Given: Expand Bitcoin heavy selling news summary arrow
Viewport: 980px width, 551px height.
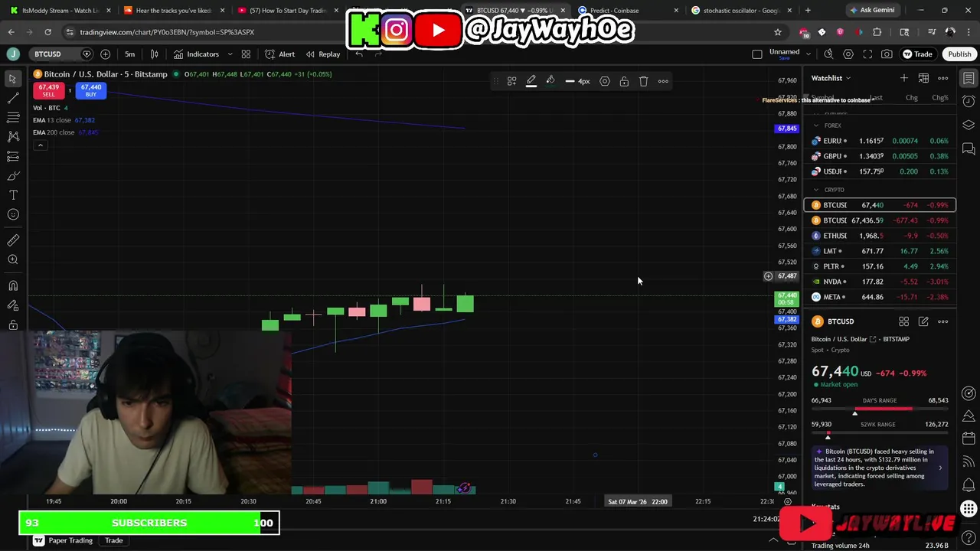Looking at the screenshot, I should (940, 468).
